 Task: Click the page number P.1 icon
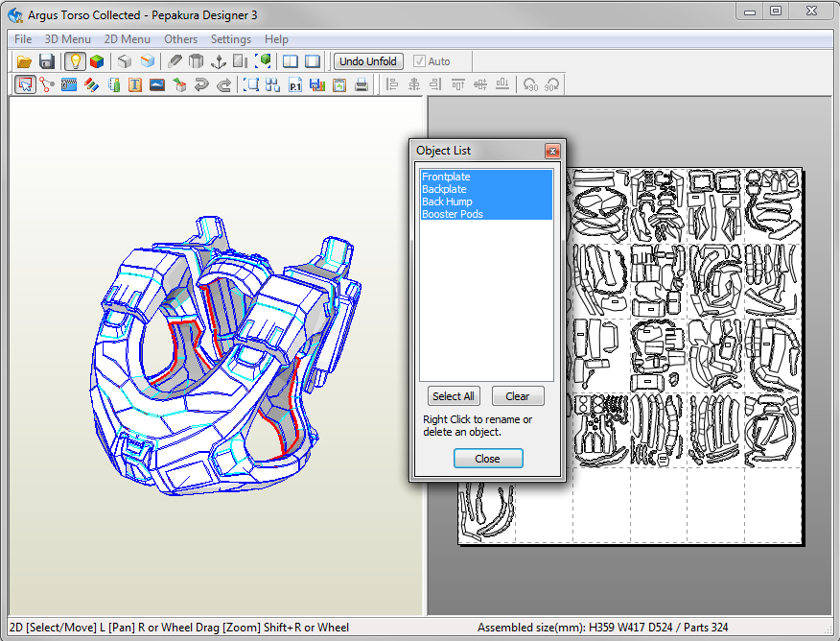[x=296, y=85]
